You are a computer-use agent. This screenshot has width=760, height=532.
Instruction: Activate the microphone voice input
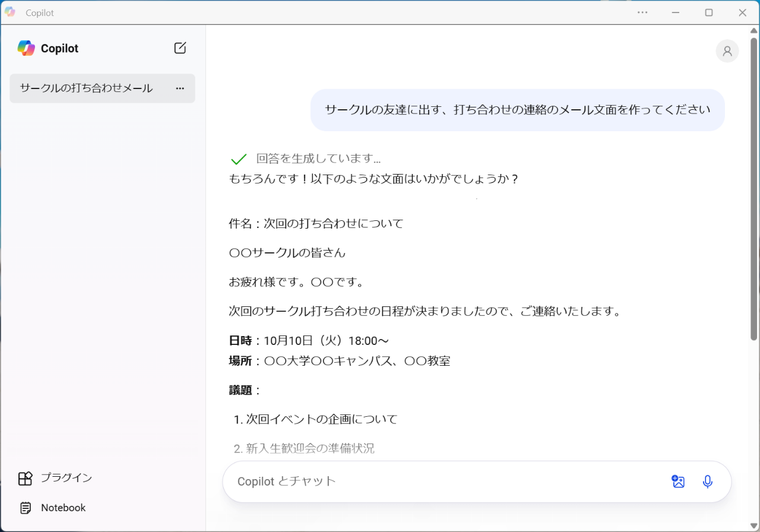(707, 482)
